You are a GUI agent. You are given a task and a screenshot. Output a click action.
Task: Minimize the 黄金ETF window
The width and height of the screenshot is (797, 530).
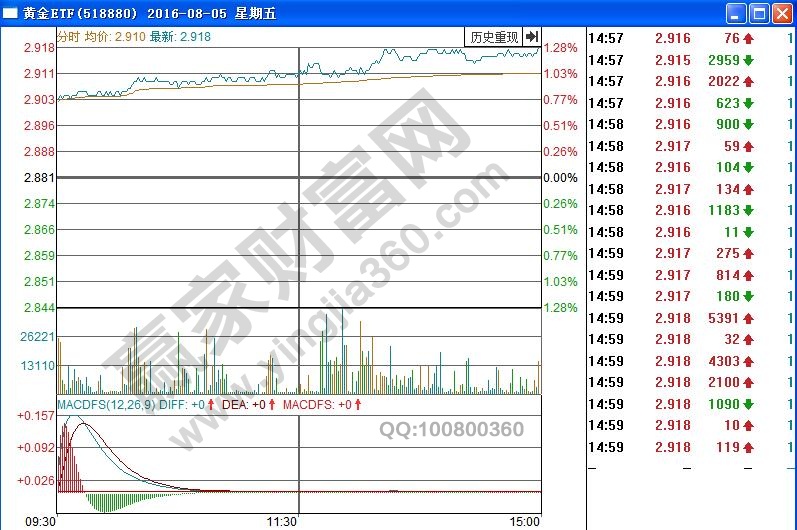coord(737,13)
